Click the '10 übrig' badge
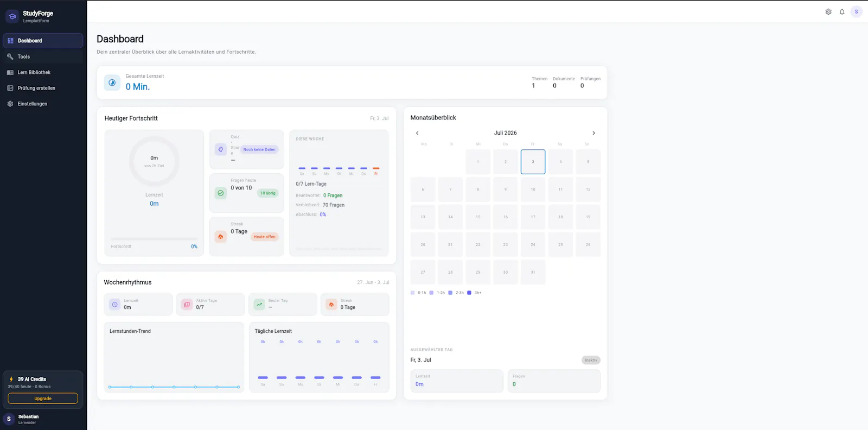The image size is (868, 430). [x=268, y=193]
